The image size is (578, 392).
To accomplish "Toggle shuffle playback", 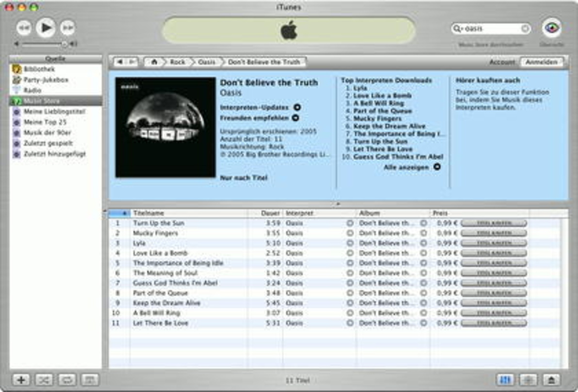I will point(44,380).
